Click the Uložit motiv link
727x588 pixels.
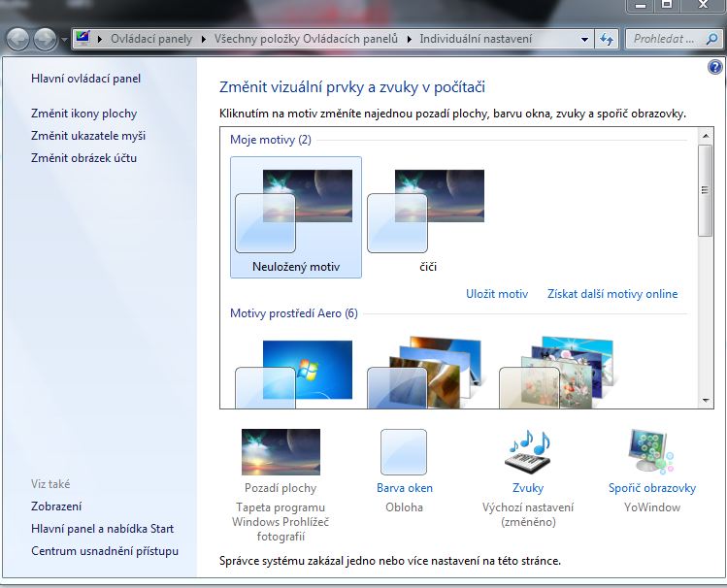(x=497, y=294)
